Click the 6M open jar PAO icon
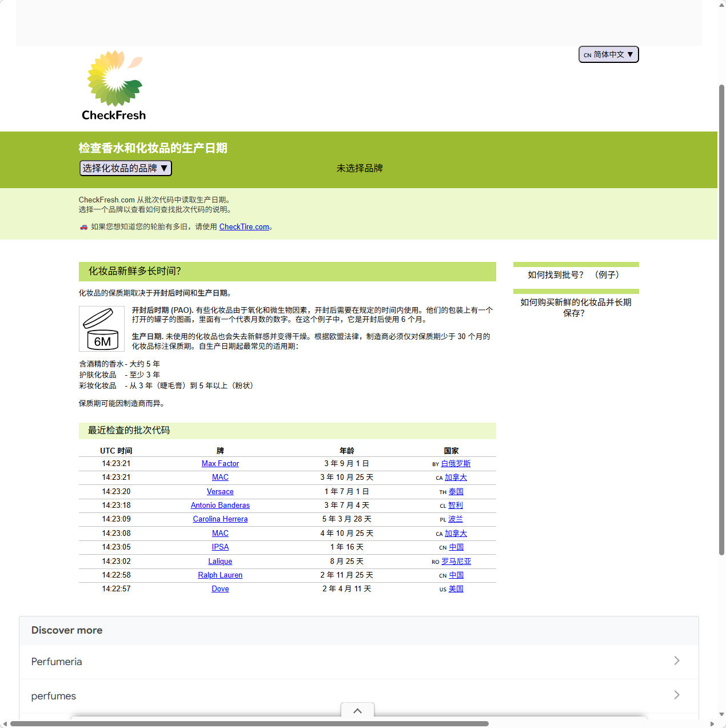The image size is (726, 728). click(x=102, y=329)
